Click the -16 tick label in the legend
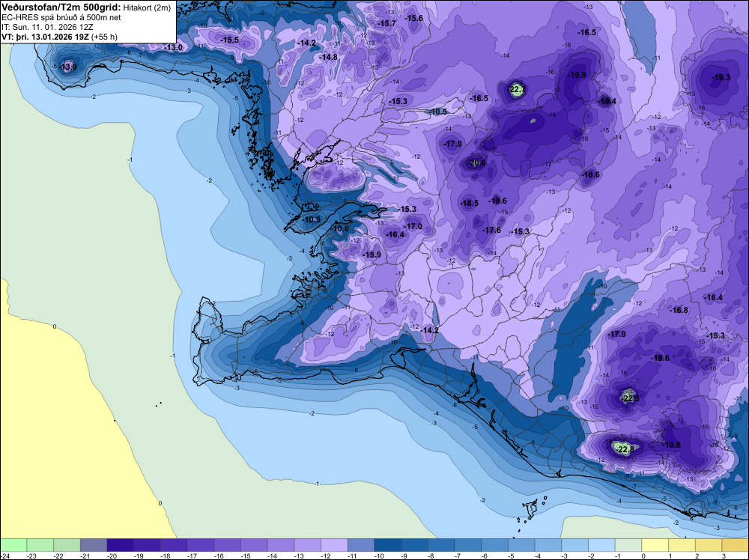This screenshot has height=560, width=749. pos(219,556)
